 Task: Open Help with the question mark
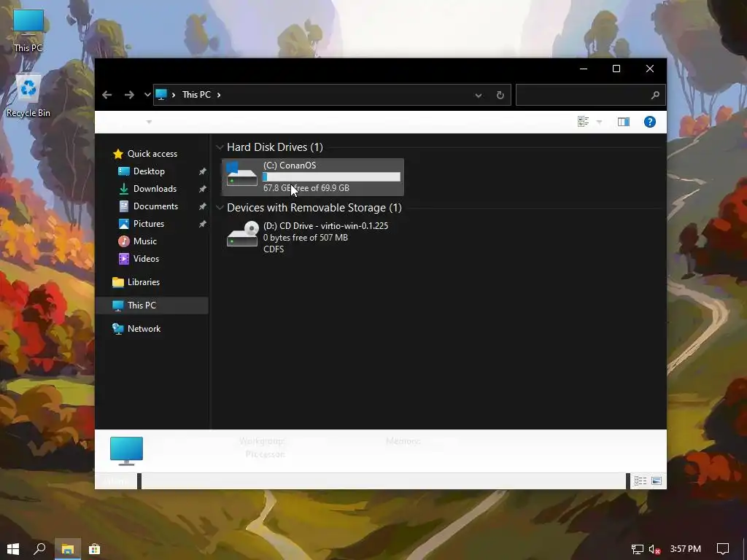(650, 122)
